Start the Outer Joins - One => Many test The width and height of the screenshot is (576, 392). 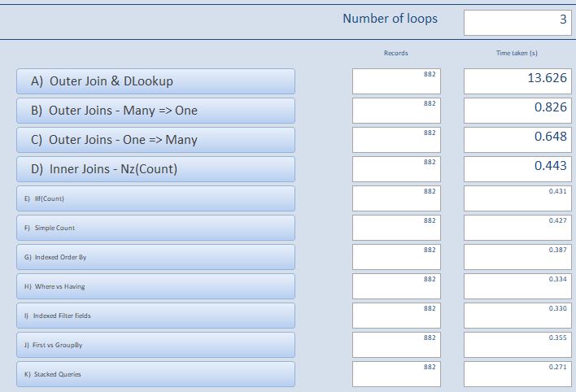(x=155, y=140)
